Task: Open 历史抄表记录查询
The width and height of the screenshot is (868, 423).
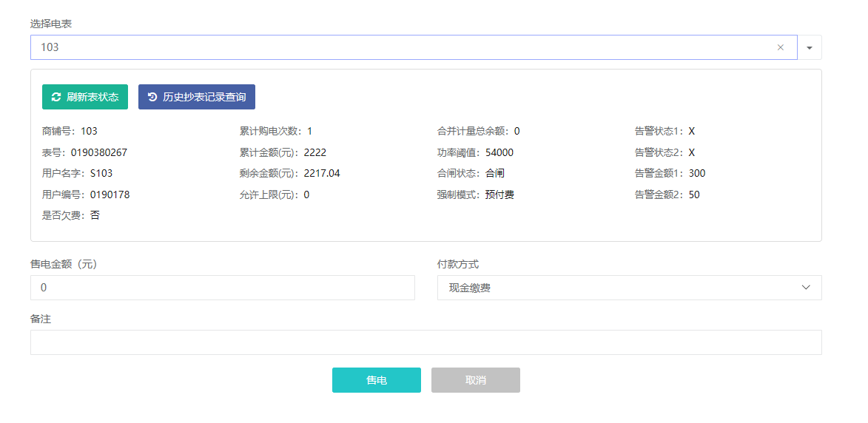Action: click(197, 97)
